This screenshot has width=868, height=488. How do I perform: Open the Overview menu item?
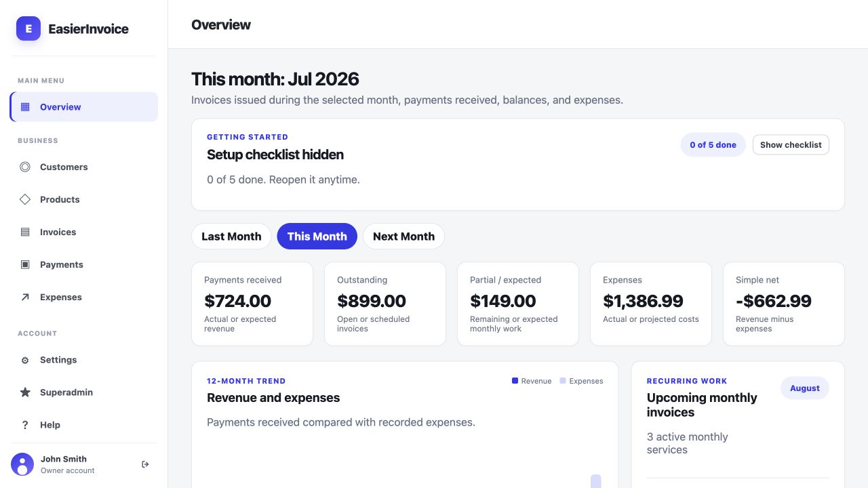click(x=84, y=107)
